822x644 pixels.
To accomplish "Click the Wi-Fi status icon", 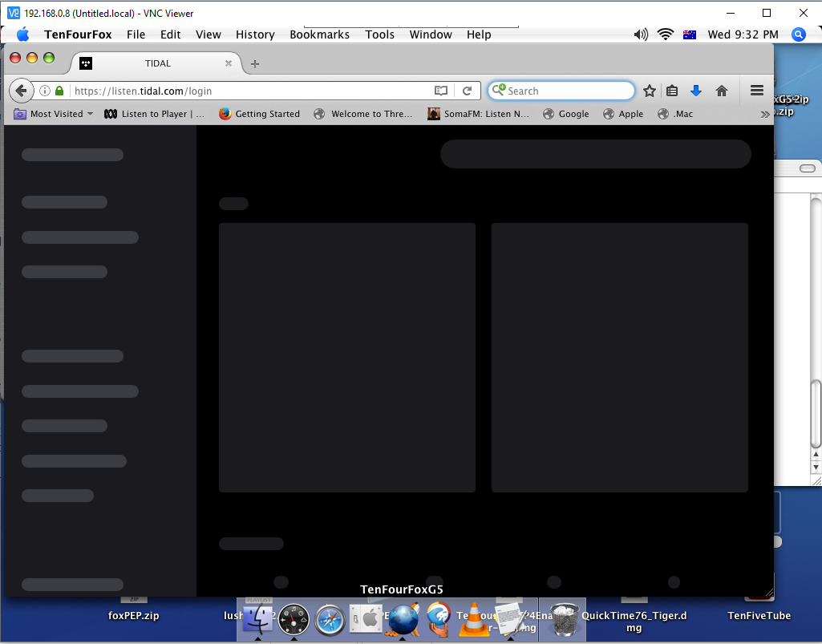I will coord(666,34).
